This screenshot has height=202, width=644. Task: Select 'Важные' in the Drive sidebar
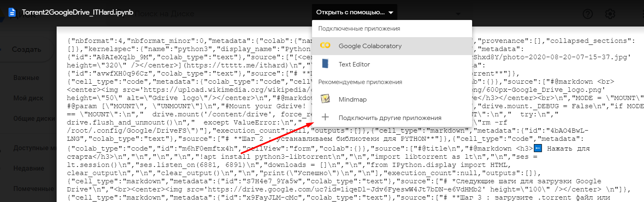(x=26, y=78)
